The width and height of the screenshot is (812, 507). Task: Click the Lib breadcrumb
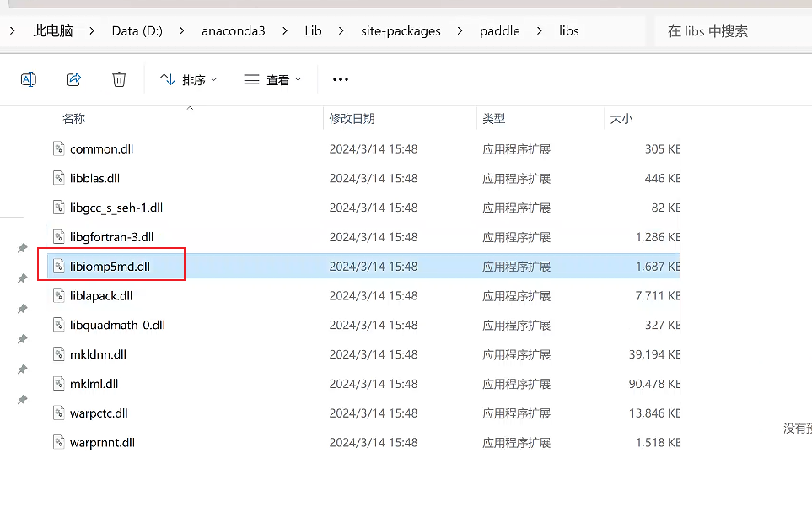tap(314, 31)
